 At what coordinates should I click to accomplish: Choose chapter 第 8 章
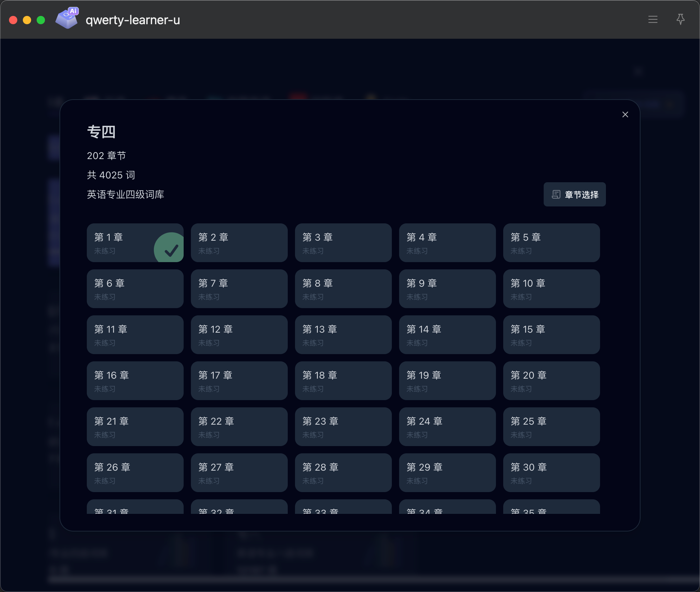[x=343, y=289]
